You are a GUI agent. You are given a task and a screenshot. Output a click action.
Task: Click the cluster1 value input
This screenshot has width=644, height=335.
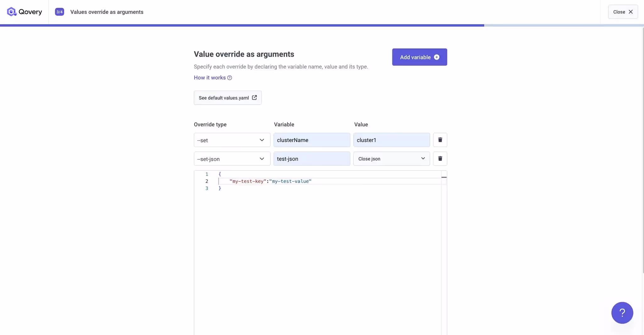click(391, 140)
